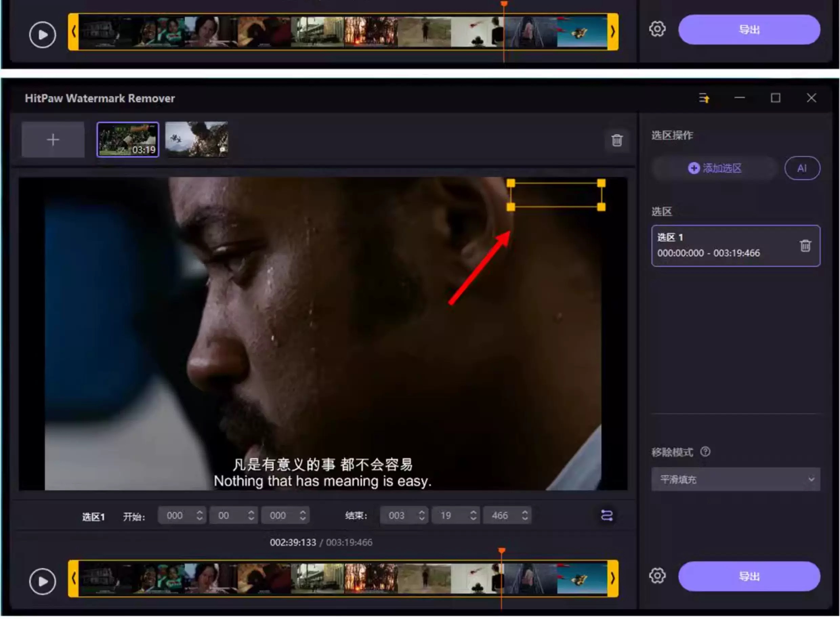This screenshot has width=840, height=619.
Task: Click the upper window 导出 export button
Action: [749, 29]
